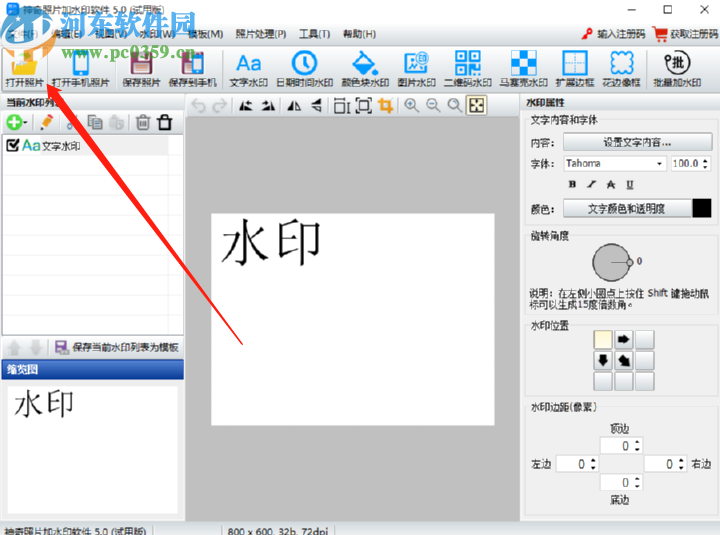Clear all watermarks black trash icon
720x535 pixels.
click(164, 122)
